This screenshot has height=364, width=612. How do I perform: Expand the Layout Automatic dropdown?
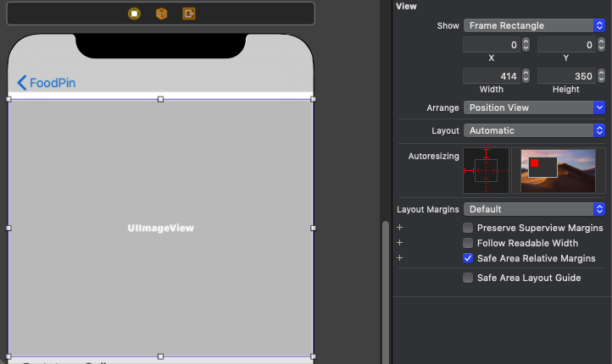[533, 130]
